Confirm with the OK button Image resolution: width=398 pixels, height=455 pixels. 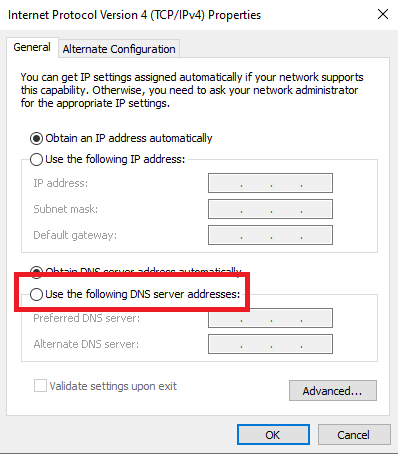(x=273, y=435)
